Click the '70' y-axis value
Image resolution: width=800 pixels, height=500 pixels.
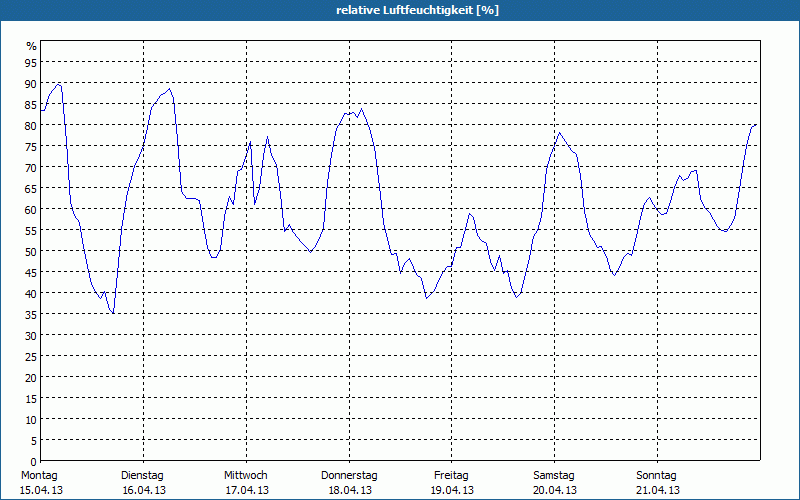click(31, 167)
